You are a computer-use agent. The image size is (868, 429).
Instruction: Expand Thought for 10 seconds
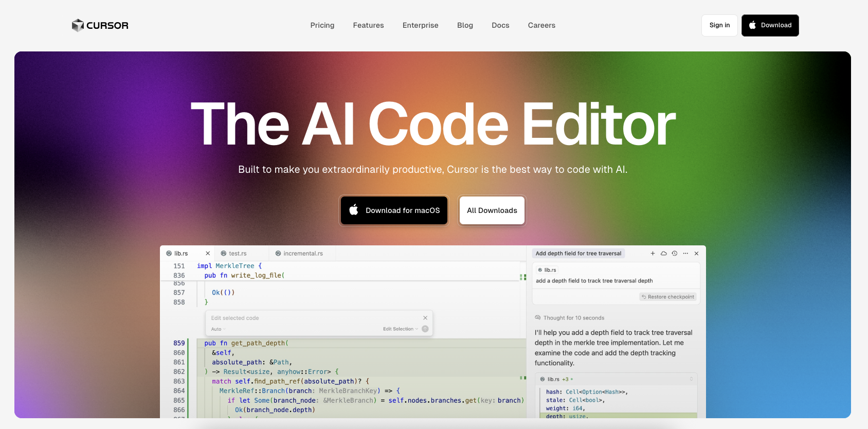(x=570, y=318)
